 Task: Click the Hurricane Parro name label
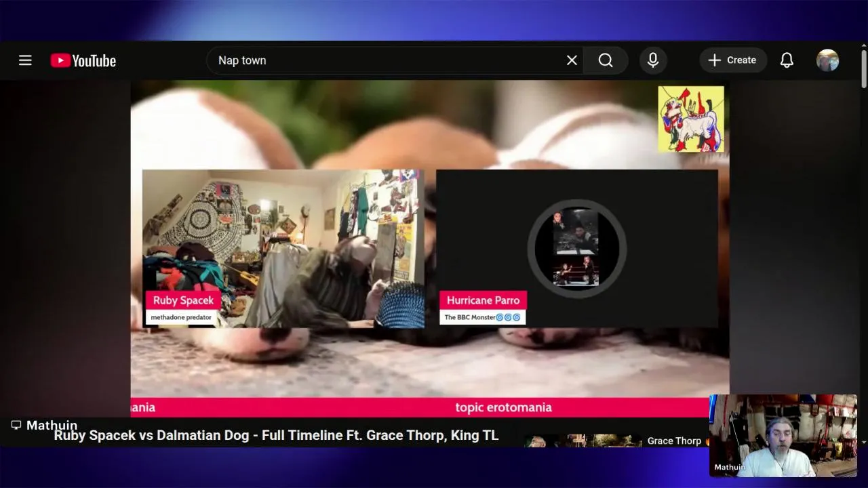[x=483, y=300]
